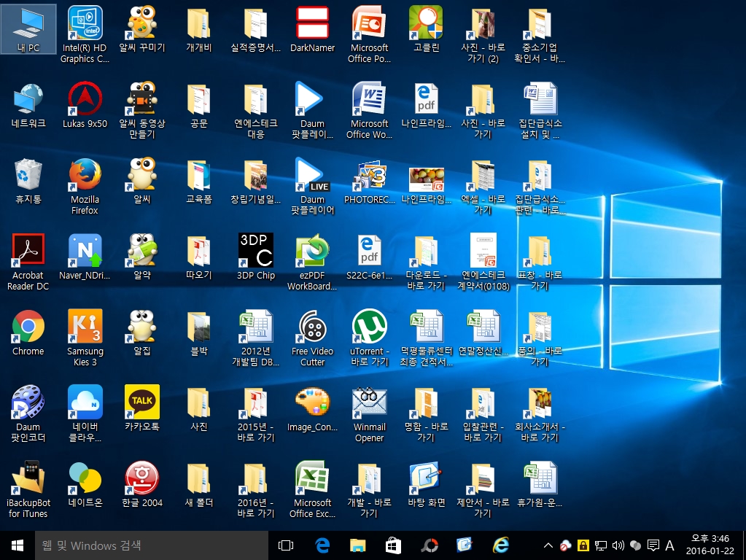Select the 중소기업 확인서 shortcut
The width and height of the screenshot is (746, 560).
[x=540, y=34]
